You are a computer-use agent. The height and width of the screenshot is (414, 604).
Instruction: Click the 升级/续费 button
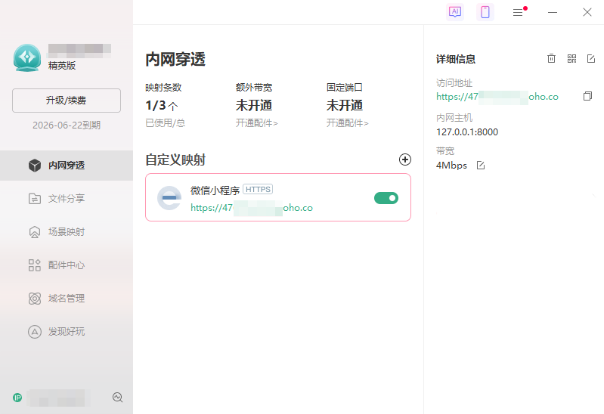[66, 101]
